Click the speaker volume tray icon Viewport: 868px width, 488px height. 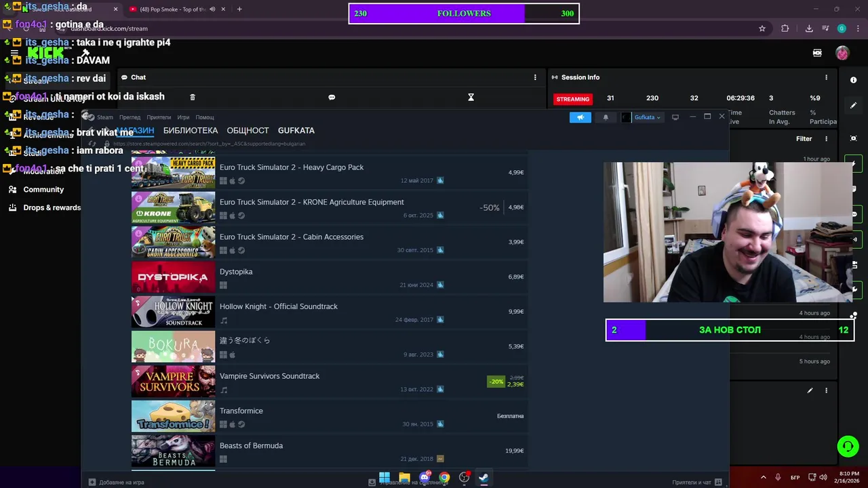(x=825, y=478)
